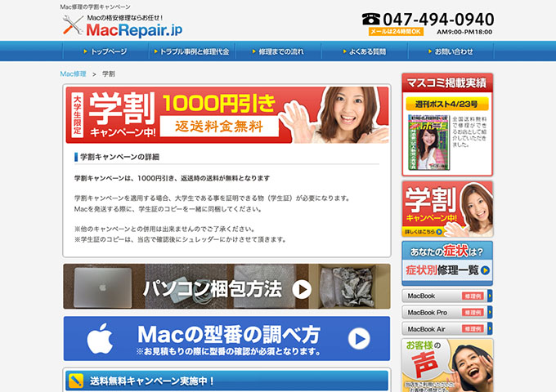The image size is (556, 392).
Task: Open よくある質問 menu item
Action: [365, 51]
